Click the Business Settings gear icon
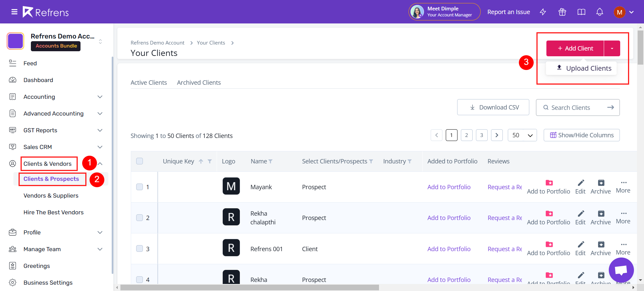Screen dimensions: 644x291 tap(13, 283)
